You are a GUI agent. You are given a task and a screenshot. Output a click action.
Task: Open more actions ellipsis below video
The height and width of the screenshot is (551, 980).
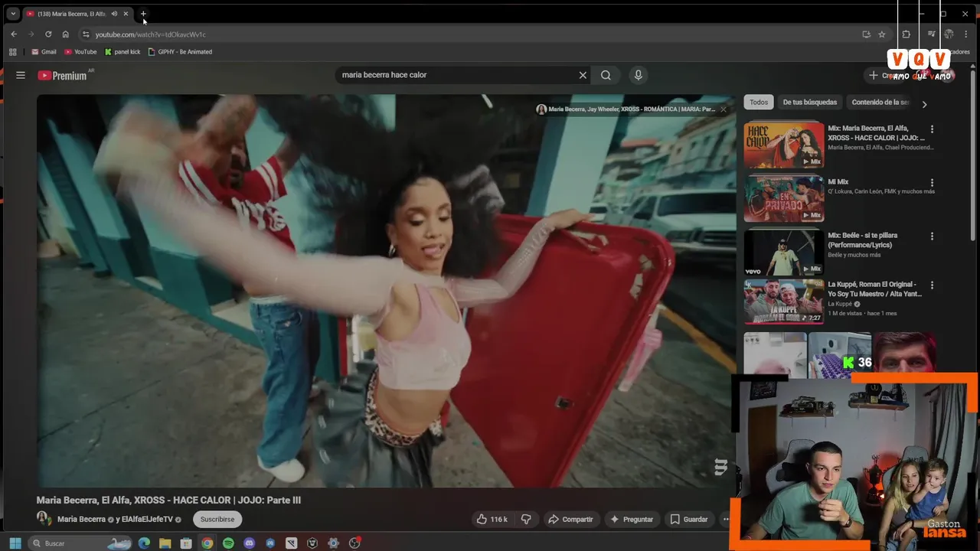pyautogui.click(x=726, y=519)
